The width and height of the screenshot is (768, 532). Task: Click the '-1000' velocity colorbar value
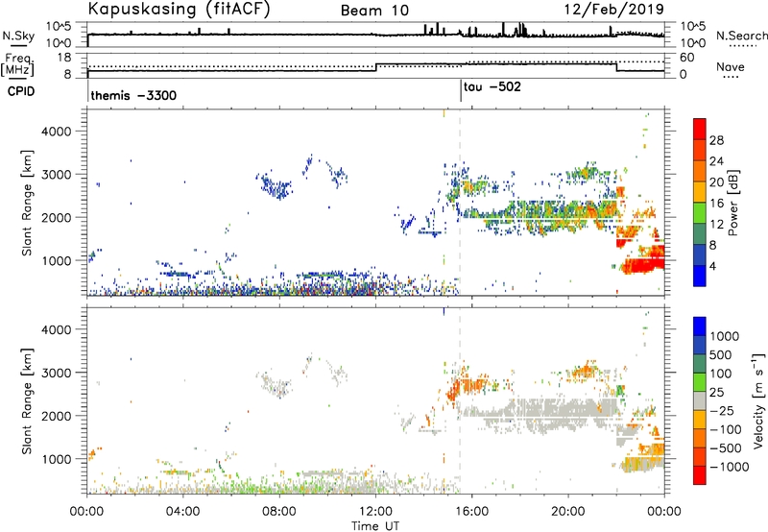(x=730, y=467)
